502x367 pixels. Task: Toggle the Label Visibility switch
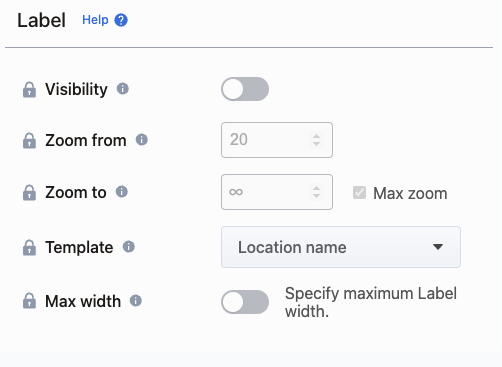click(x=245, y=89)
